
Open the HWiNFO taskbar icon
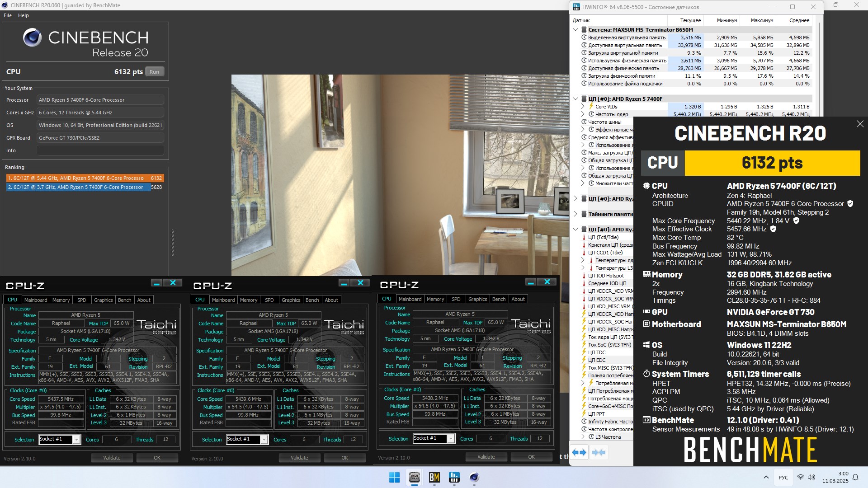point(454,477)
